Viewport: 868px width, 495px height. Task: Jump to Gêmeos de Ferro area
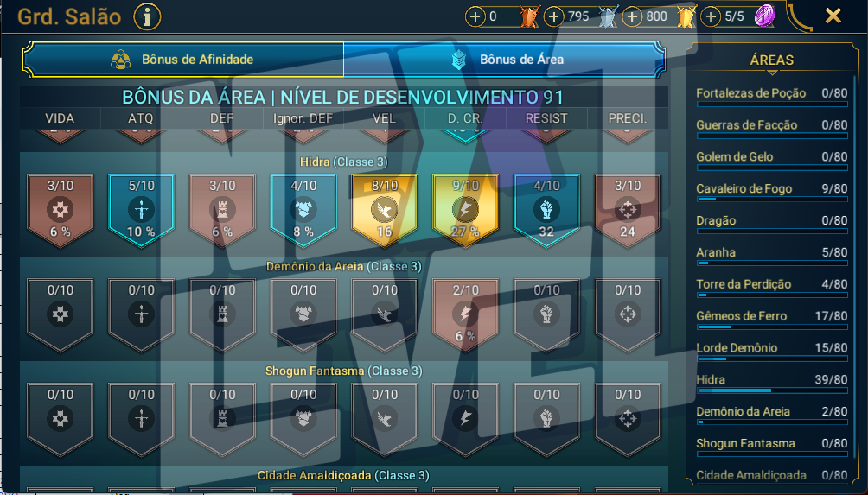tap(772, 318)
